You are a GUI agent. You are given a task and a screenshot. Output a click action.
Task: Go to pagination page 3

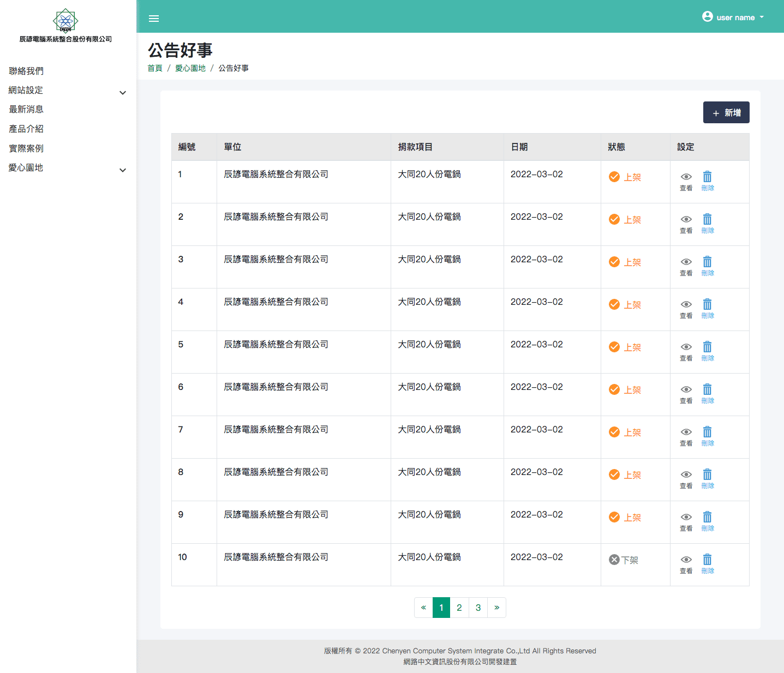[x=478, y=608]
